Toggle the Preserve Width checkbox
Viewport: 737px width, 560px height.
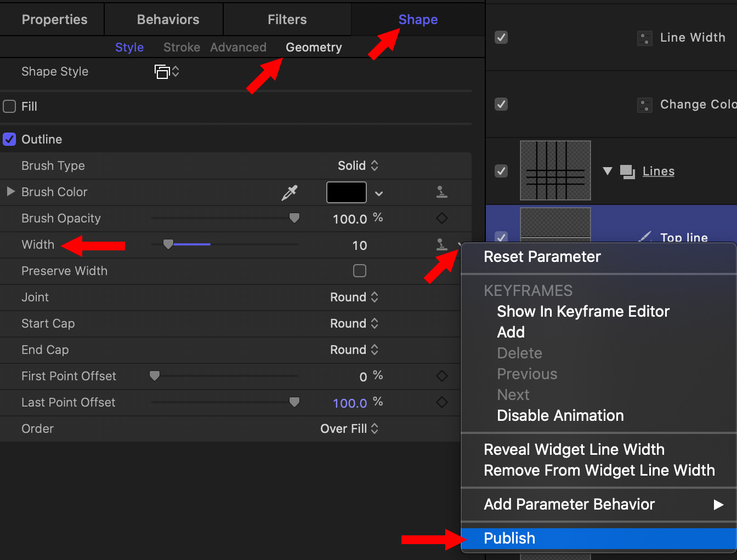pos(360,271)
